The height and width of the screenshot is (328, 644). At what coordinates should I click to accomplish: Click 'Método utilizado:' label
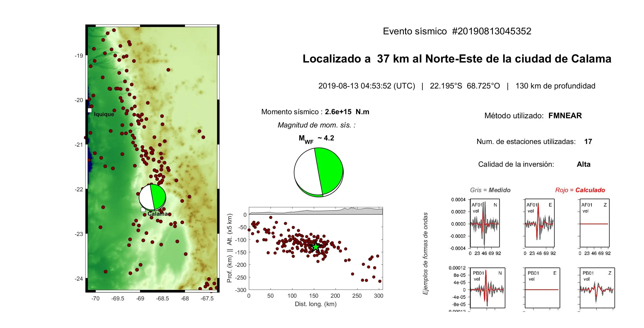point(514,116)
